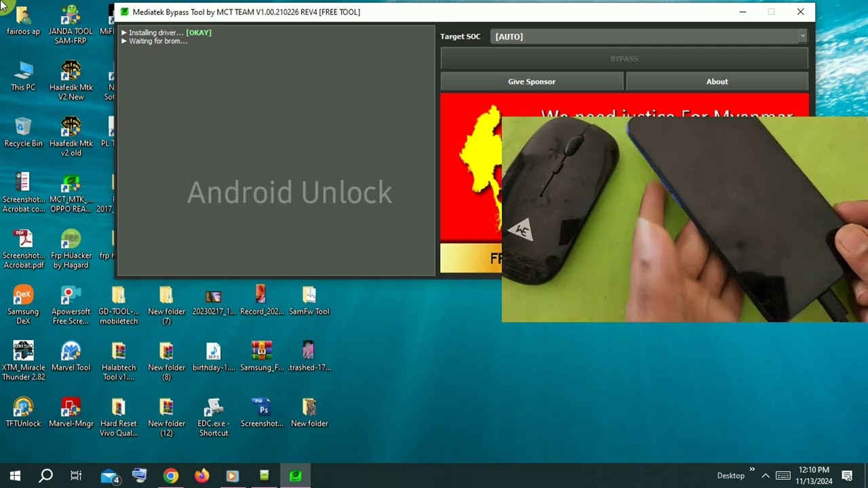
Task: Open the Windows Start menu
Action: point(15,476)
